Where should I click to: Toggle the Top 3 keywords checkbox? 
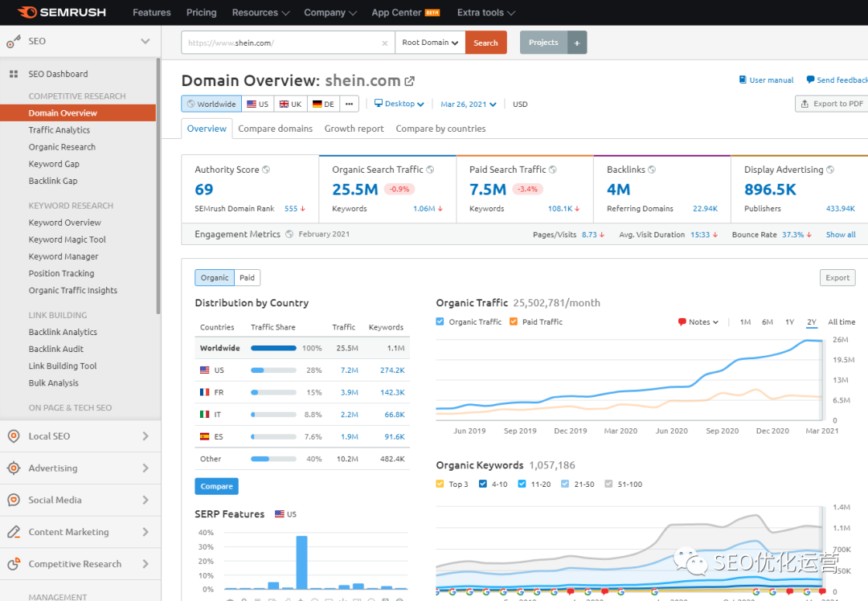click(440, 484)
